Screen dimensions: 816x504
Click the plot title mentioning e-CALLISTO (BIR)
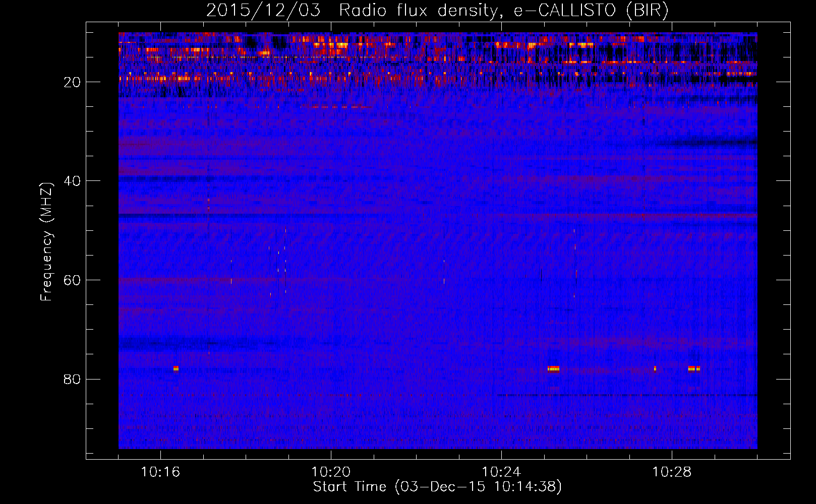click(x=437, y=10)
